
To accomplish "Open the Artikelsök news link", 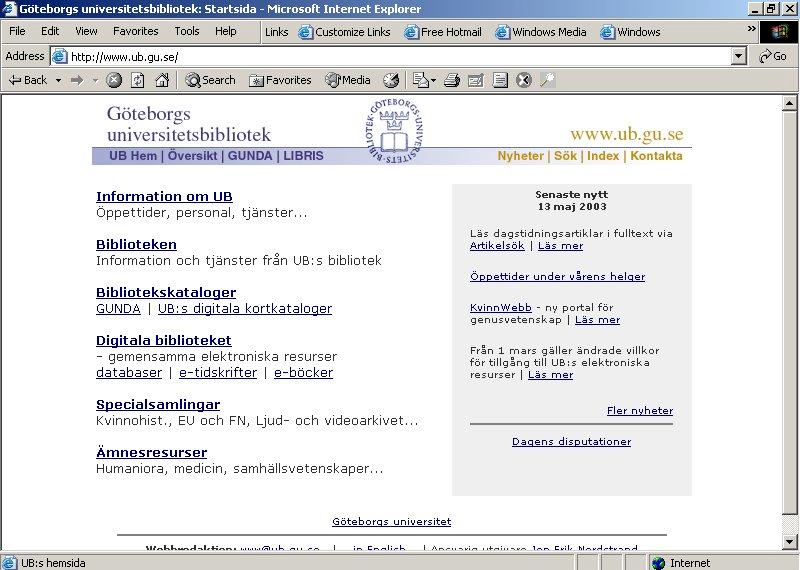I will (x=497, y=245).
